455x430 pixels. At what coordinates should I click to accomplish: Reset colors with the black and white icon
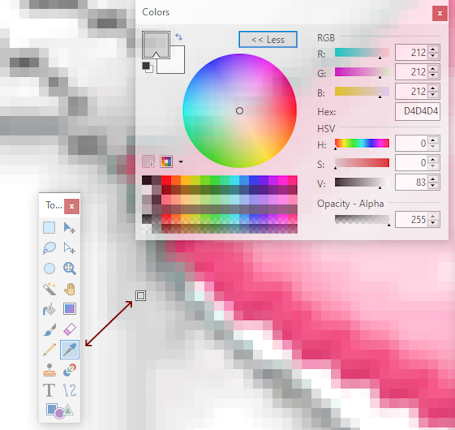click(147, 67)
